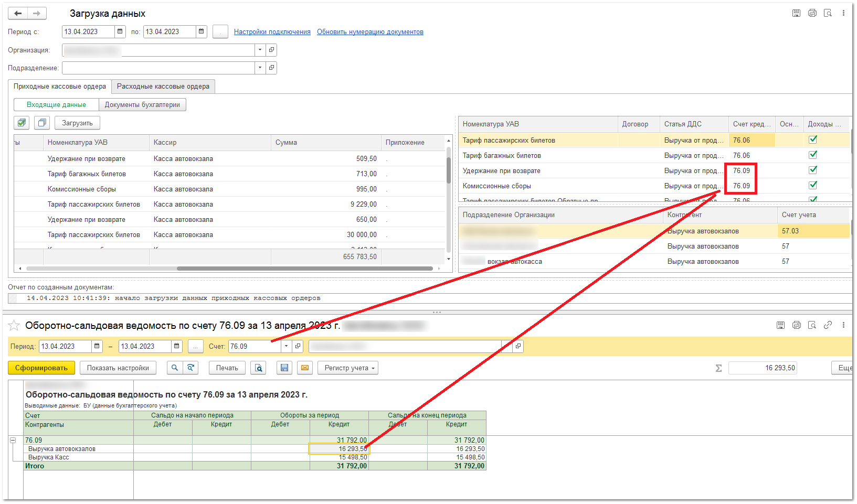857x504 pixels.
Task: Toggle checkbox for Удержание при возврате row
Action: tap(813, 170)
